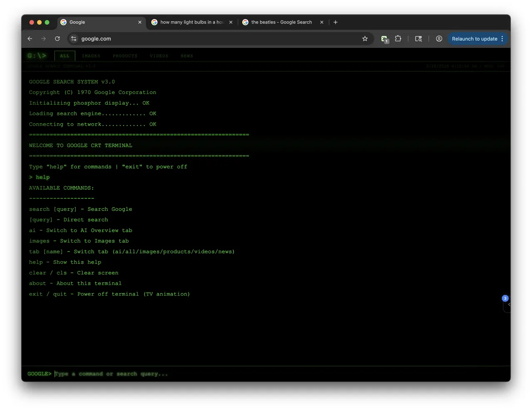This screenshot has height=410, width=532.
Task: Click 'images - Switch to Images tab' line
Action: (x=79, y=241)
